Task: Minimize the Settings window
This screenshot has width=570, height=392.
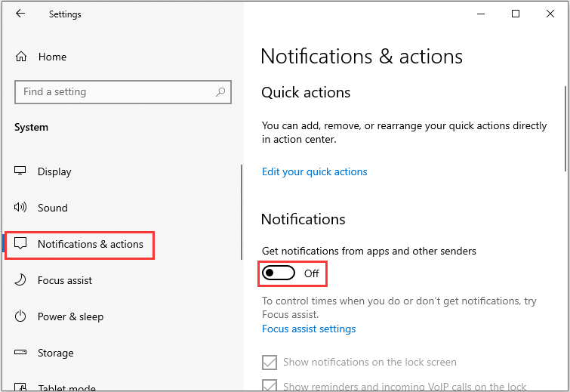Action: (x=481, y=14)
